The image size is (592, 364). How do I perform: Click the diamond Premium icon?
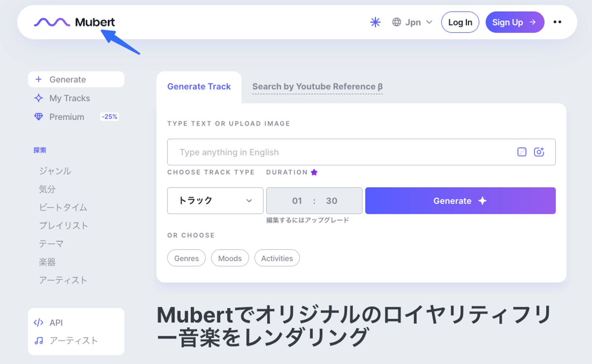(x=38, y=117)
